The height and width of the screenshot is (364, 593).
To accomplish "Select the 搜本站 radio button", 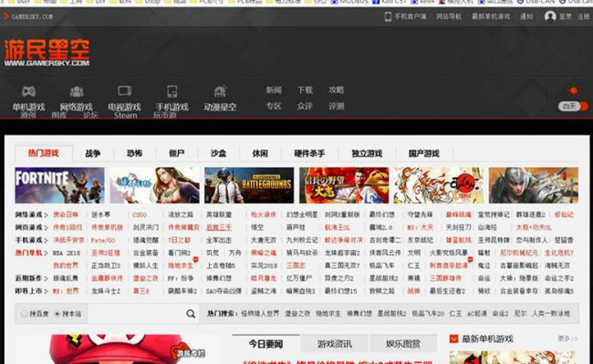I will [x=57, y=314].
